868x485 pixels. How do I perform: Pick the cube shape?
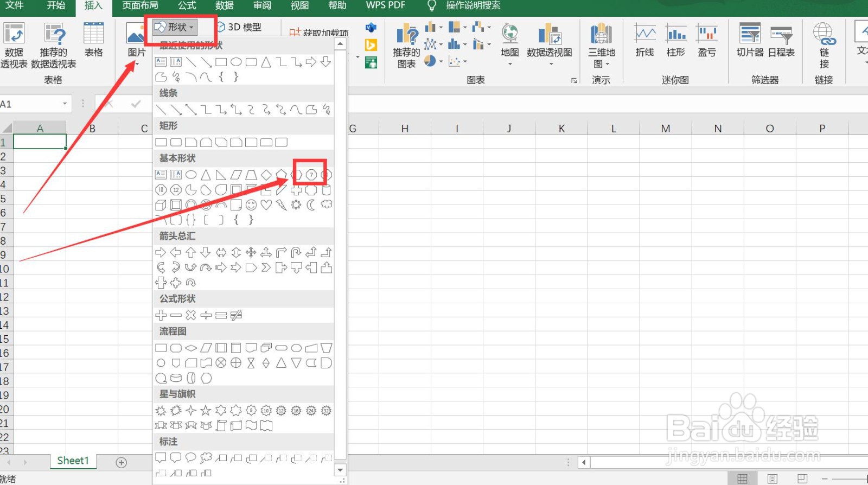tap(161, 205)
